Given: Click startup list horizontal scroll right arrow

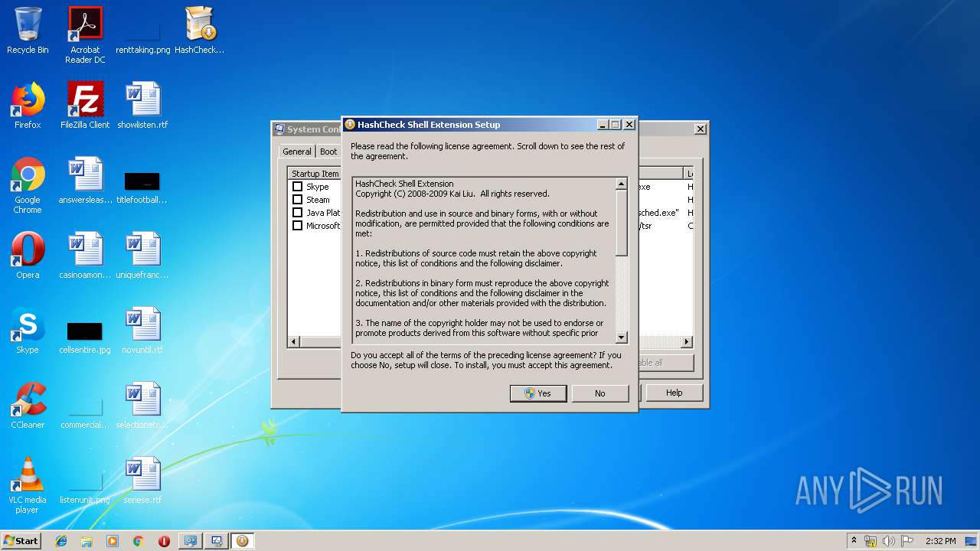Looking at the screenshot, I should (687, 342).
